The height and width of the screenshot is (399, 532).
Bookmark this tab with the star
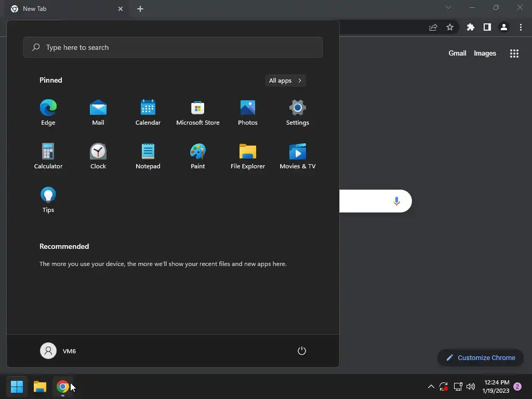pyautogui.click(x=450, y=27)
